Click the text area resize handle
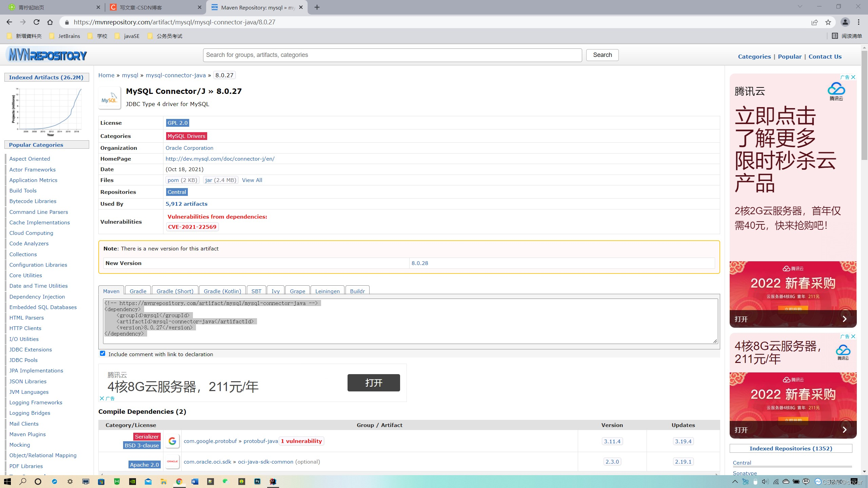Image resolution: width=868 pixels, height=488 pixels. coord(715,341)
